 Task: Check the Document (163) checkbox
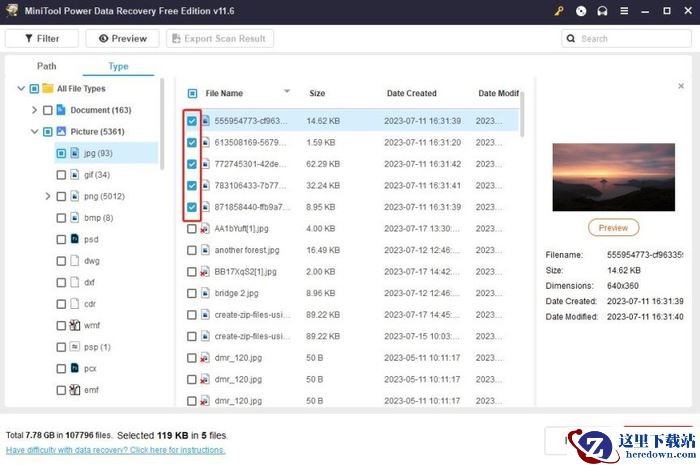point(48,110)
